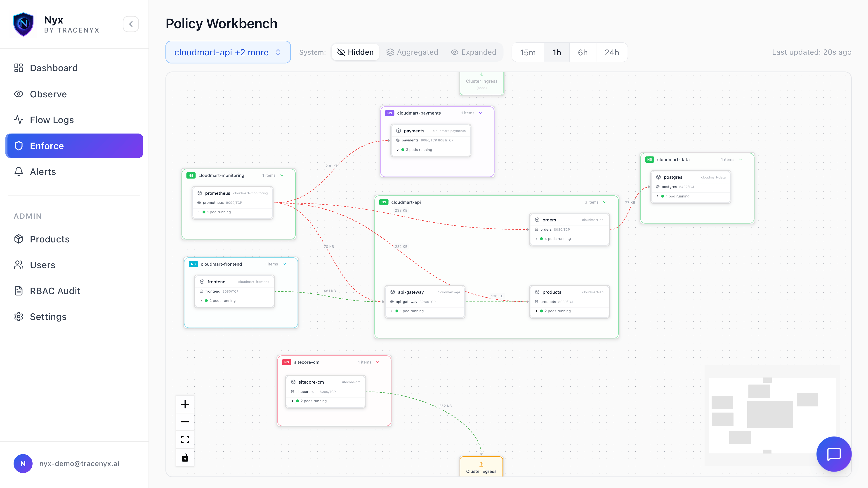This screenshot has height=488, width=868.
Task: Collapse cloudmart-frontend namespace chevron
Action: pyautogui.click(x=284, y=264)
